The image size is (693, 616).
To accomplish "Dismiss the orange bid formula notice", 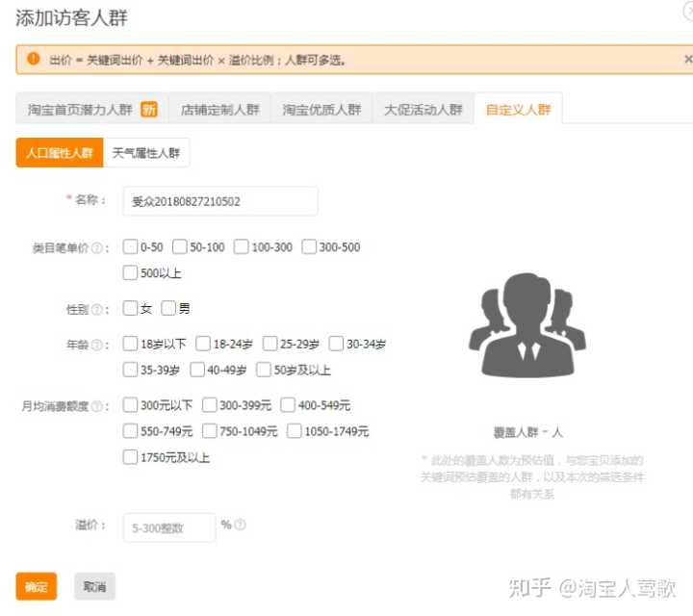I will [x=687, y=60].
